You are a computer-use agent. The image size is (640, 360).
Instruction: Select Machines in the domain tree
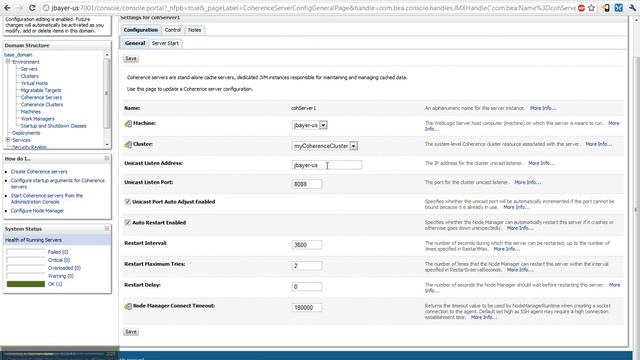tap(31, 111)
